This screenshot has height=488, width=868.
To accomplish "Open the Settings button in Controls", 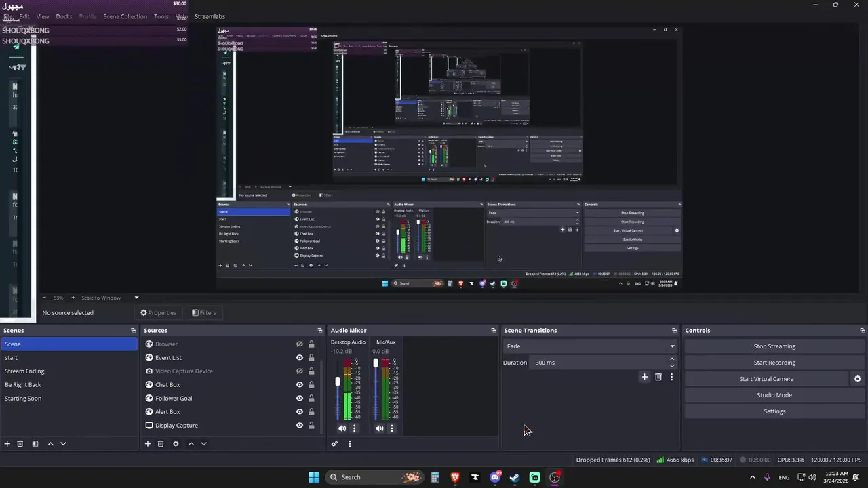I will [774, 411].
